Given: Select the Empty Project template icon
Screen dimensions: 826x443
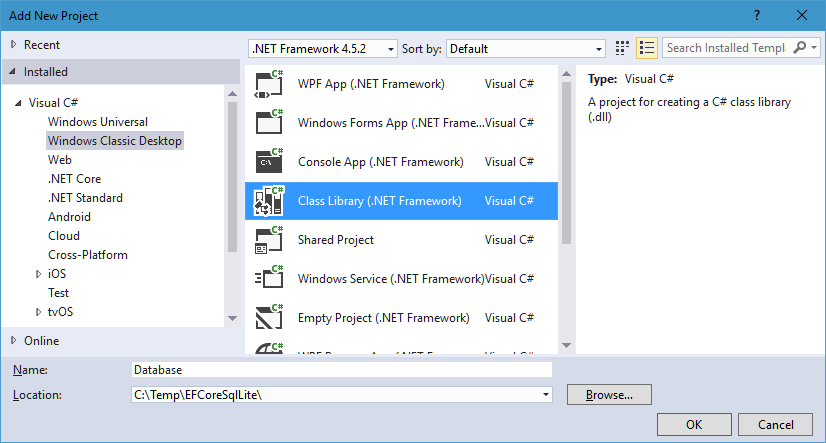Looking at the screenshot, I should (269, 318).
